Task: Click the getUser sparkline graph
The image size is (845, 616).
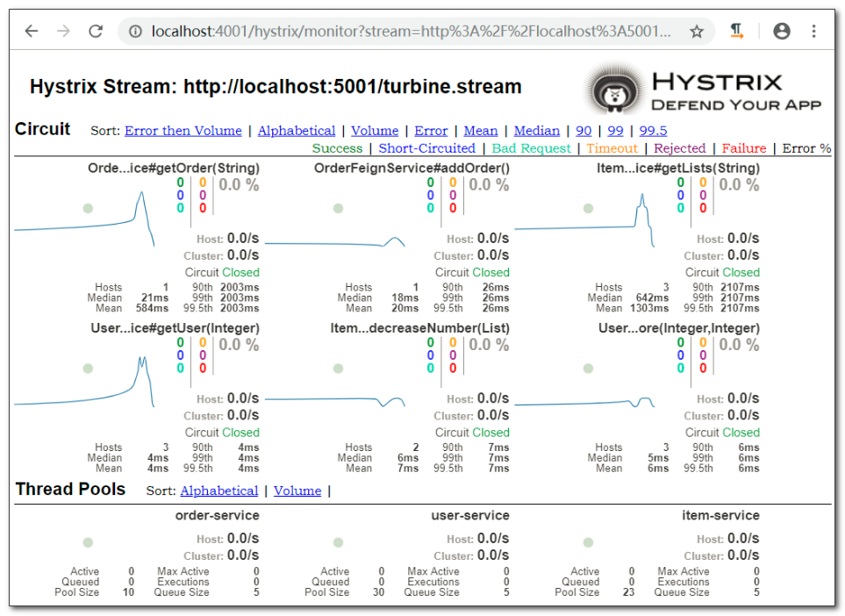Action: [x=84, y=382]
